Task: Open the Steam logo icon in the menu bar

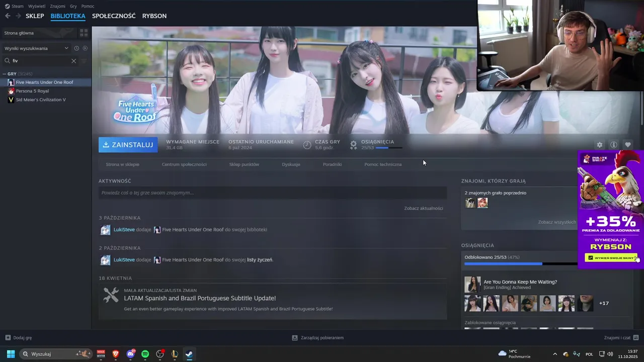Action: click(7, 6)
